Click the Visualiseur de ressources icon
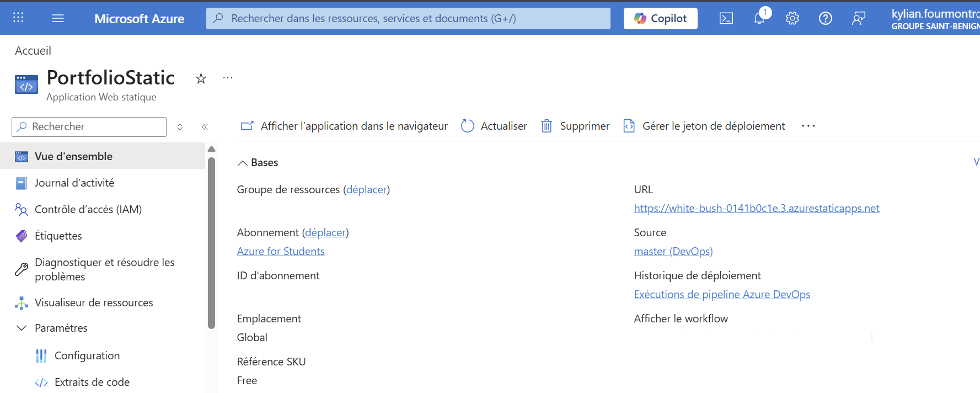Screen dimensions: 980x393 [22, 303]
